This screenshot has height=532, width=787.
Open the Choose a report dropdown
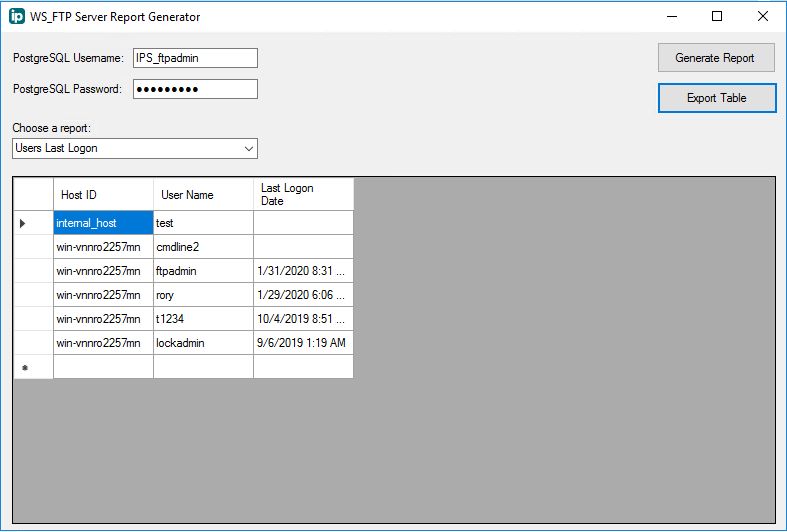tap(135, 149)
